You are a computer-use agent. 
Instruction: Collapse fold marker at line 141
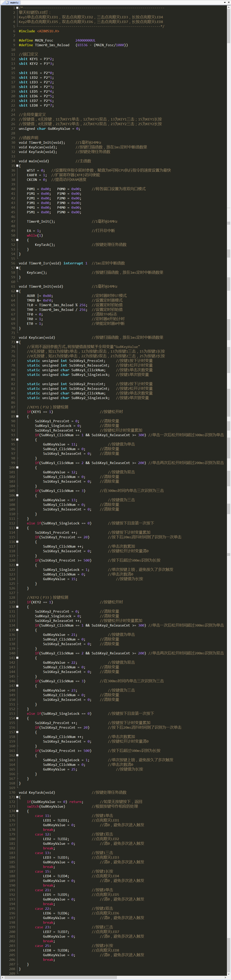point(17,658)
